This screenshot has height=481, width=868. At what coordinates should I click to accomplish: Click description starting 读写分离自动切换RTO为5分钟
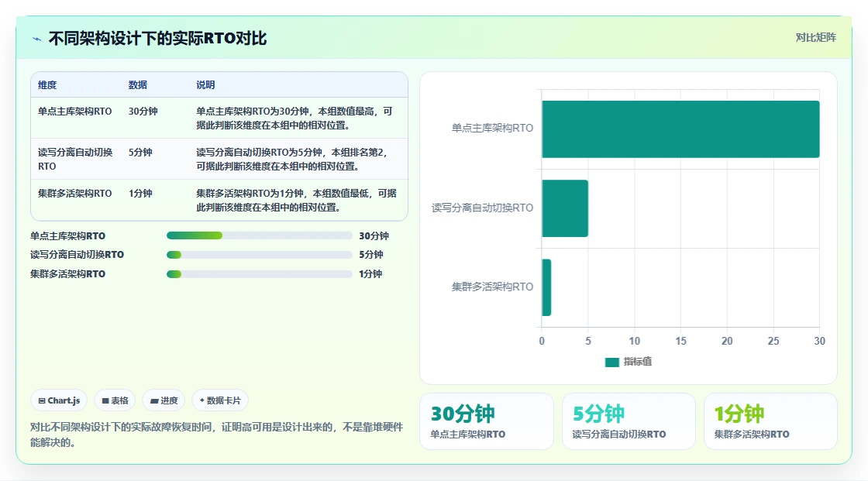point(291,159)
